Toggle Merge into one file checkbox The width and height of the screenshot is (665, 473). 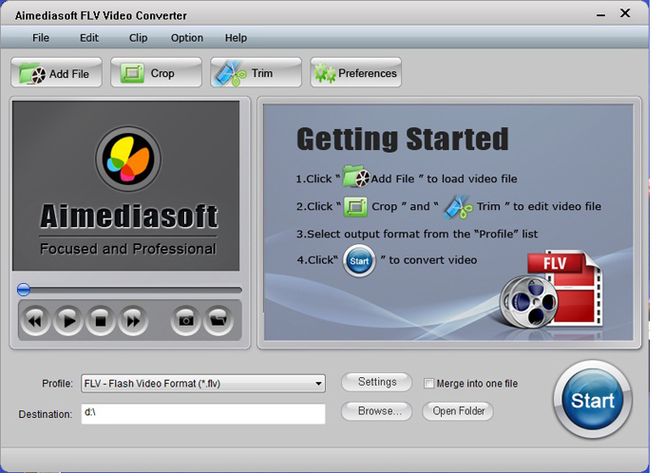[429, 383]
